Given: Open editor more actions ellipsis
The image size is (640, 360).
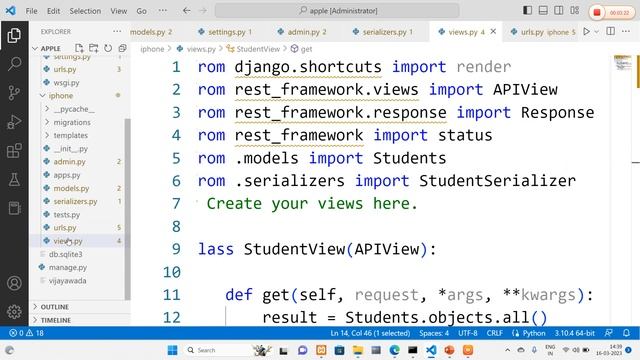Looking at the screenshot, I should pyautogui.click(x=626, y=31).
